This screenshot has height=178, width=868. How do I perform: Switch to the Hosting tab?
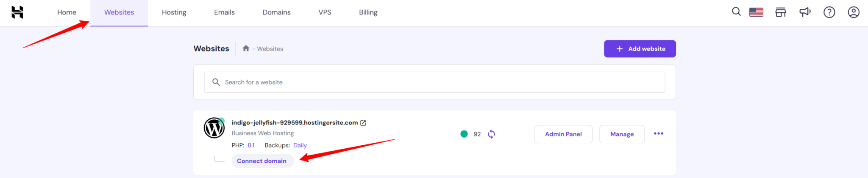174,12
